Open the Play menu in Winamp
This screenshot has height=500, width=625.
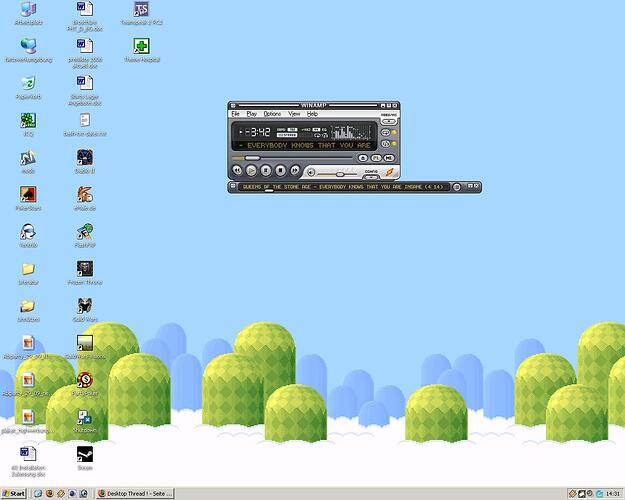click(x=252, y=114)
